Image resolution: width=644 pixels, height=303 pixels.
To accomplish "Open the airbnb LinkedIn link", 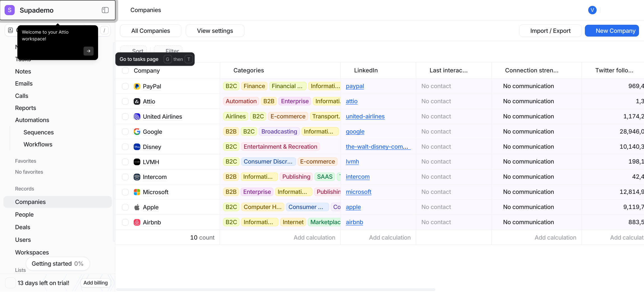I will pyautogui.click(x=354, y=222).
